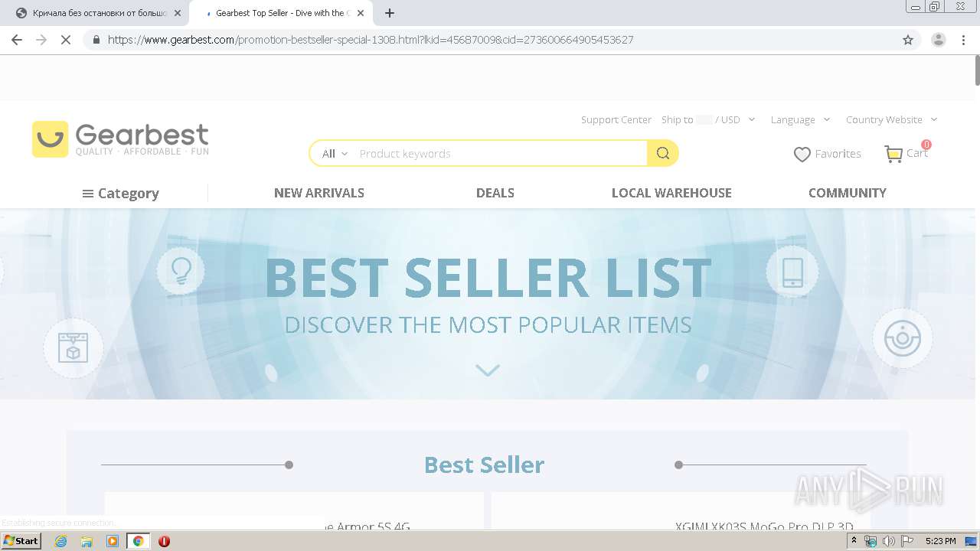Go back using browser back arrow

click(17, 40)
